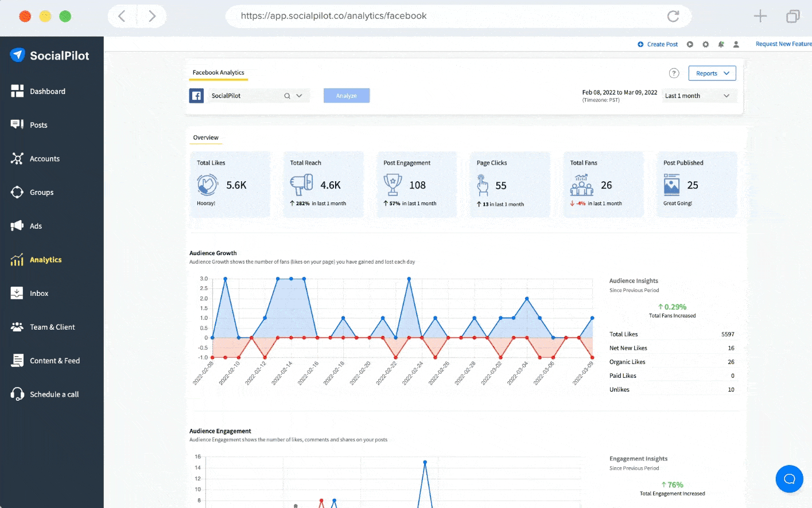
Task: Click the Post Published image icon
Action: click(671, 185)
